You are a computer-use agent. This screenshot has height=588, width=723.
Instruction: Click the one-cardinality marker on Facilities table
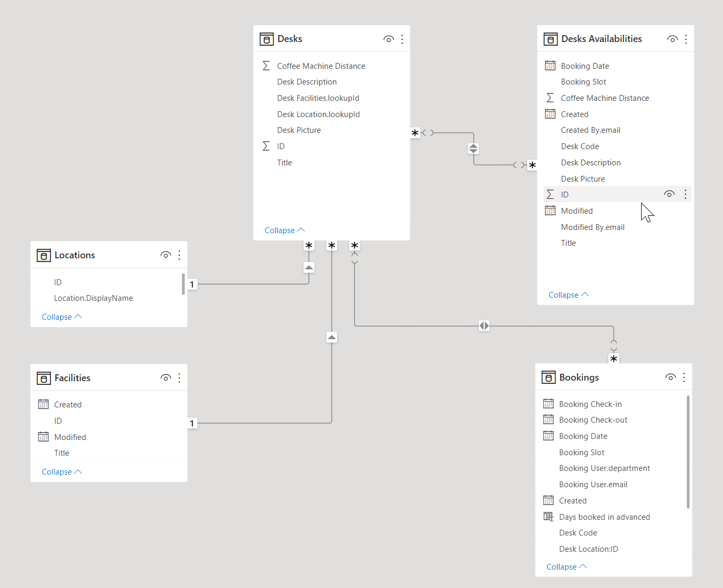pos(192,423)
